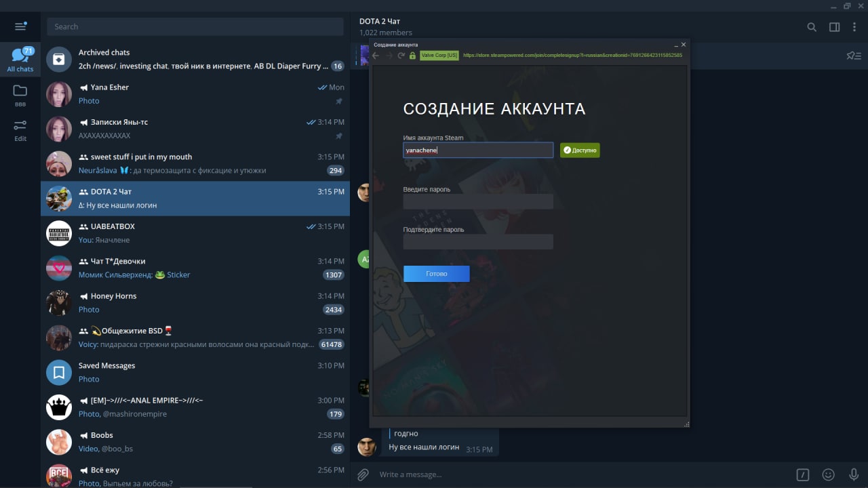Screen dimensions: 868x488
Task: Switch to the BBB chat folder
Action: (x=20, y=95)
